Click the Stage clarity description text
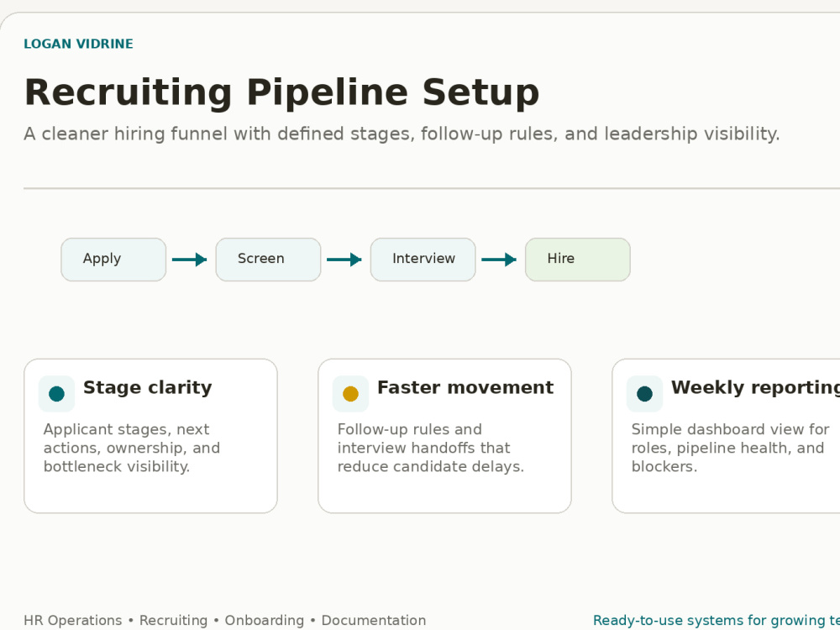 (x=132, y=448)
